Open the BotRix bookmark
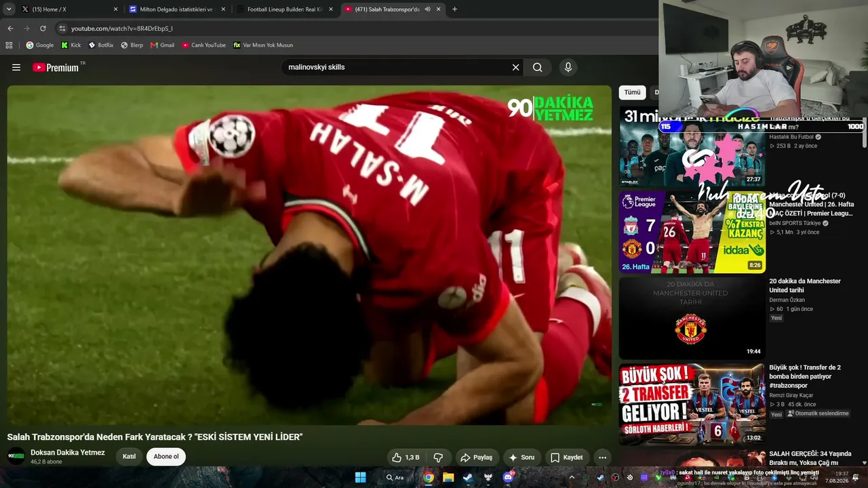The image size is (868, 488). click(101, 45)
